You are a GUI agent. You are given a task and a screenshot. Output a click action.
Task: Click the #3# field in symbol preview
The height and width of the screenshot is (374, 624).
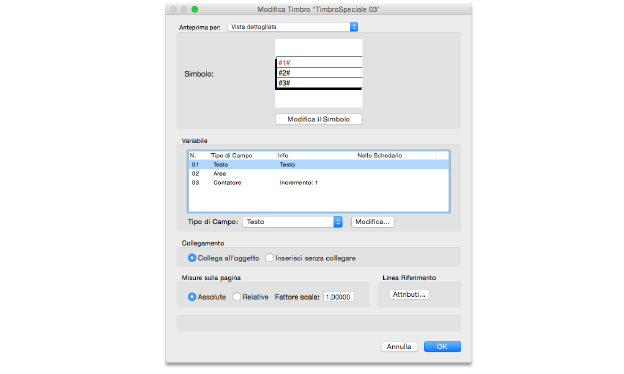(284, 83)
